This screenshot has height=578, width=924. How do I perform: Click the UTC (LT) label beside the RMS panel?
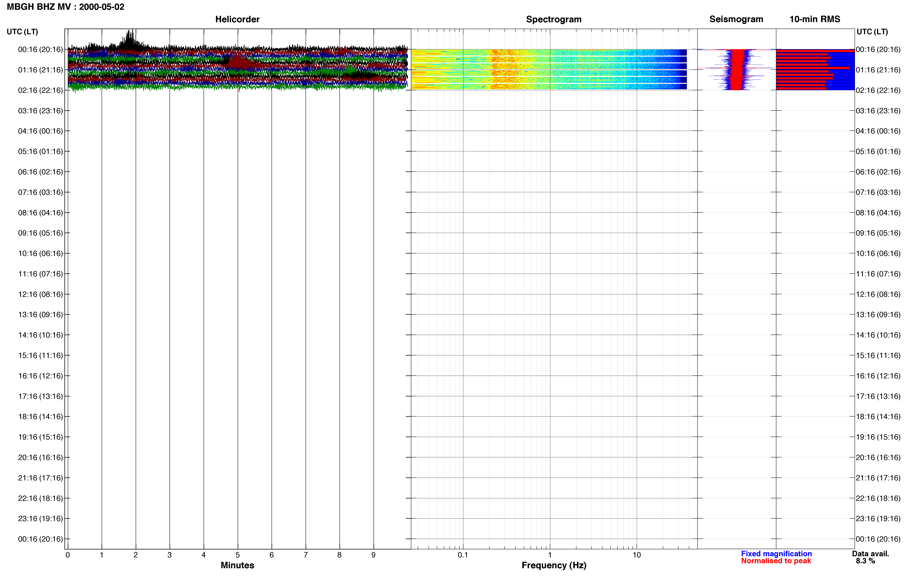coord(872,32)
